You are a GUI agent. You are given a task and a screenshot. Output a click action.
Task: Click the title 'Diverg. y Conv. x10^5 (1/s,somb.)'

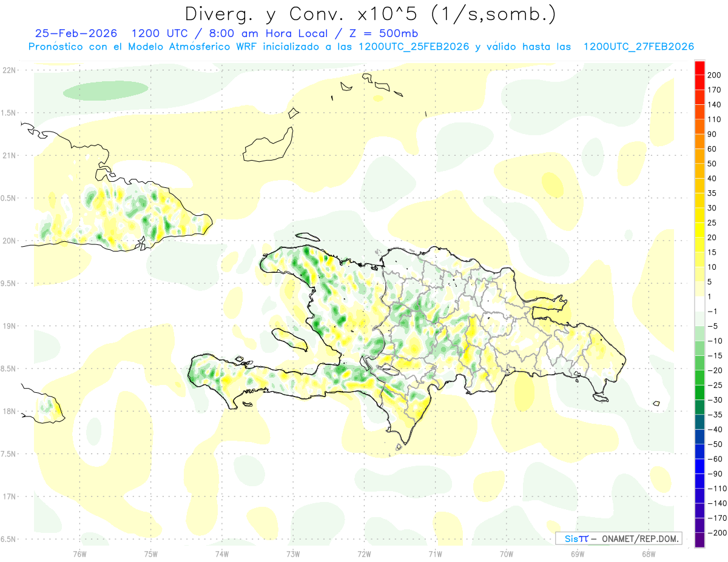coord(370,15)
